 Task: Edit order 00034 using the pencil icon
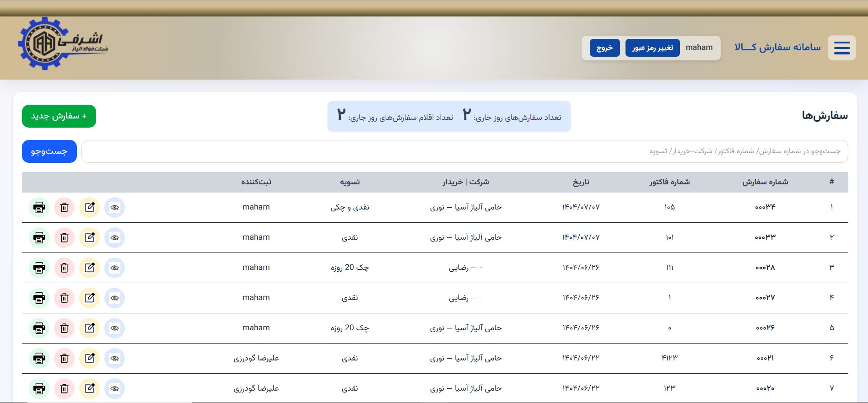(x=90, y=207)
